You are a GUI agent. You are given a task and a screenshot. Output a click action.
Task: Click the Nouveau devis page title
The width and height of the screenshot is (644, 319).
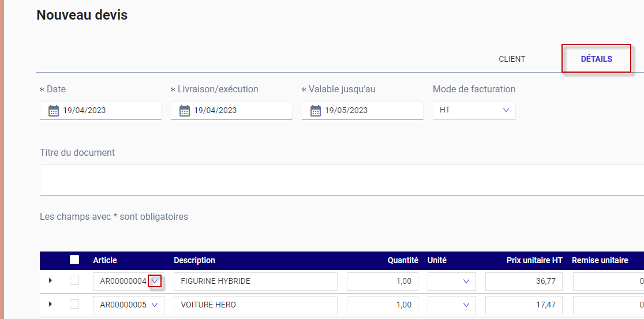82,15
